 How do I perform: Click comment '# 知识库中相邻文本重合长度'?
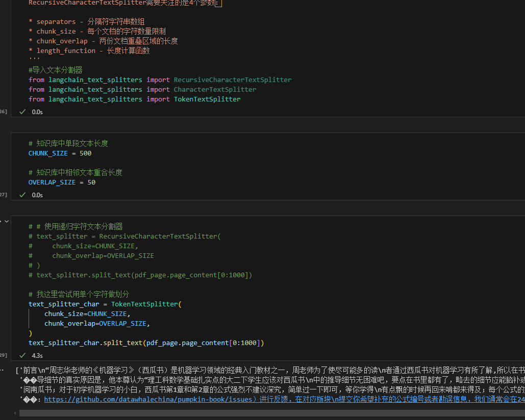tap(76, 173)
